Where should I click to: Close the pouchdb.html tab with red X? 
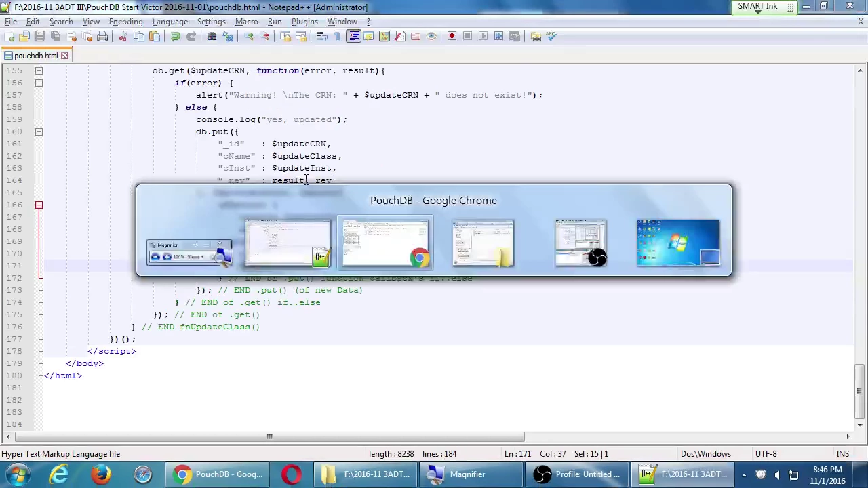64,56
